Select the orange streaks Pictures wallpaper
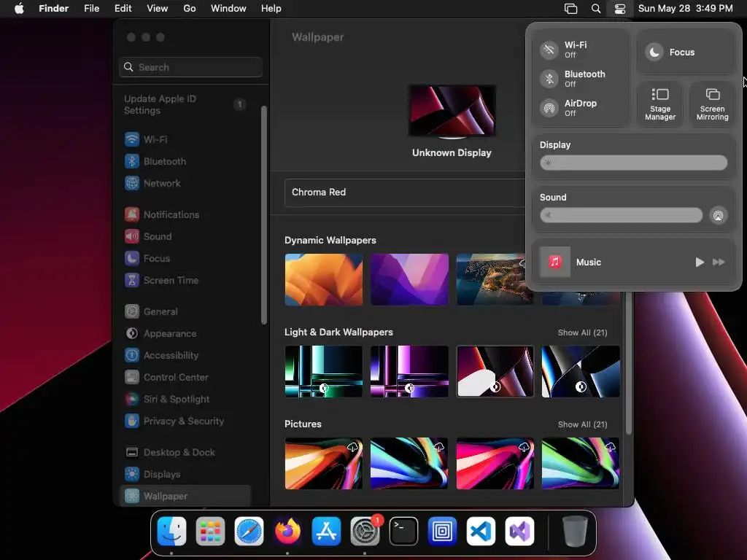The image size is (747, 560). 323,463
